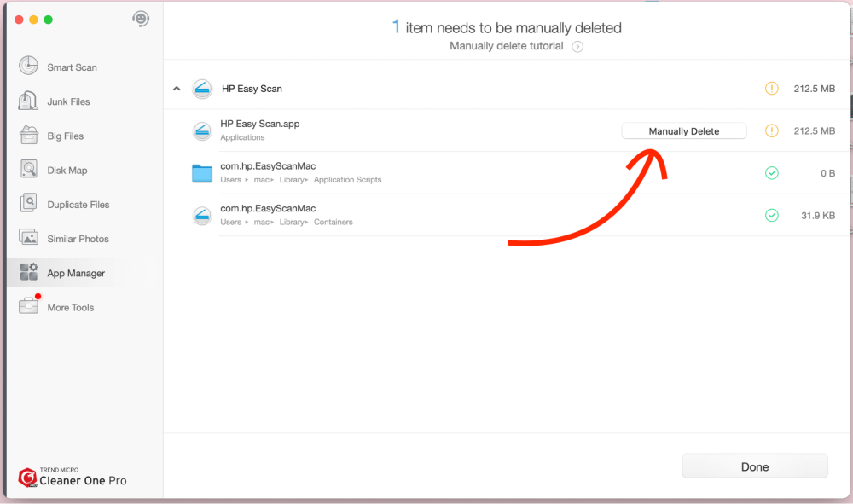Click the Applications path under HP Easy Scan.app
This screenshot has width=853, height=504.
pos(242,137)
